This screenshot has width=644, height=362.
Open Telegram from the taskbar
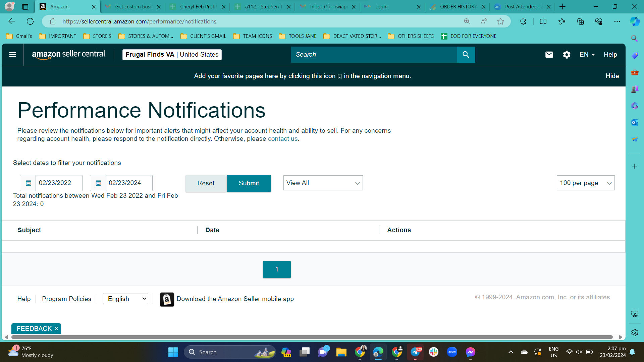pos(415,352)
